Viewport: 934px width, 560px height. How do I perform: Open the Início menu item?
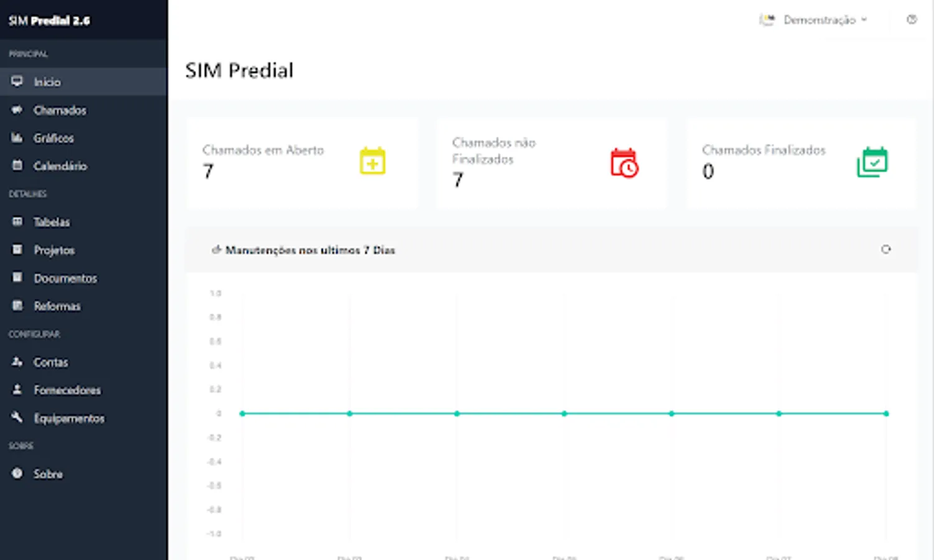pos(83,82)
